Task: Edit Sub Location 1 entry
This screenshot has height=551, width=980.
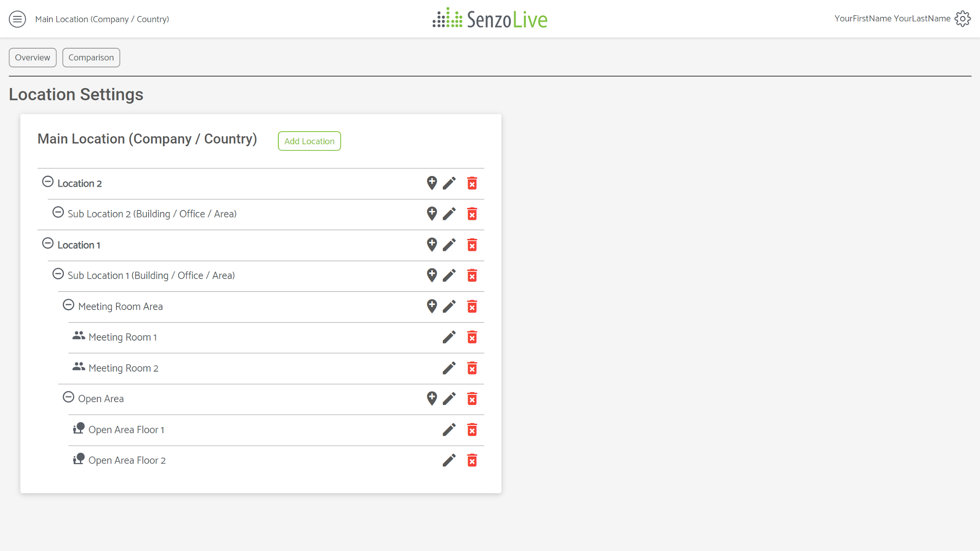Action: (x=449, y=275)
